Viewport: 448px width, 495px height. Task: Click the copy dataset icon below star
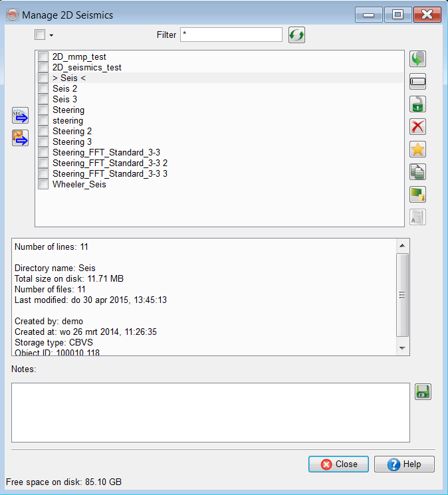point(417,172)
